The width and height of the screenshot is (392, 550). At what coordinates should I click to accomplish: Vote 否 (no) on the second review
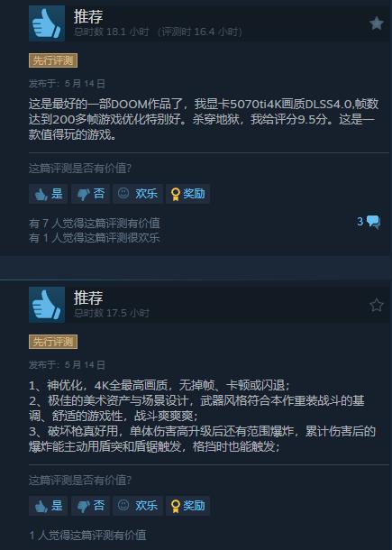90,506
